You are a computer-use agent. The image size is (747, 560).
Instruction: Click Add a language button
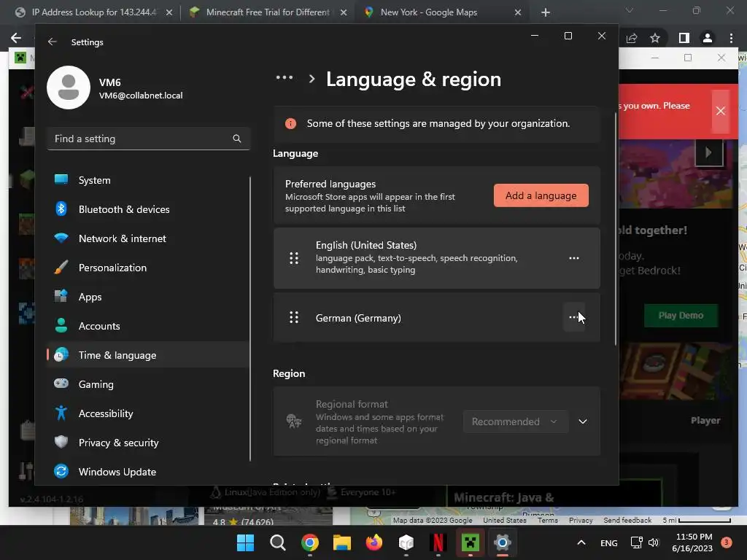coord(541,195)
